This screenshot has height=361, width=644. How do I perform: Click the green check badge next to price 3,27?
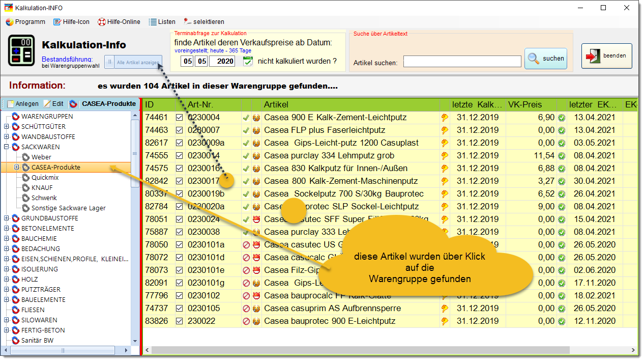[x=562, y=181]
